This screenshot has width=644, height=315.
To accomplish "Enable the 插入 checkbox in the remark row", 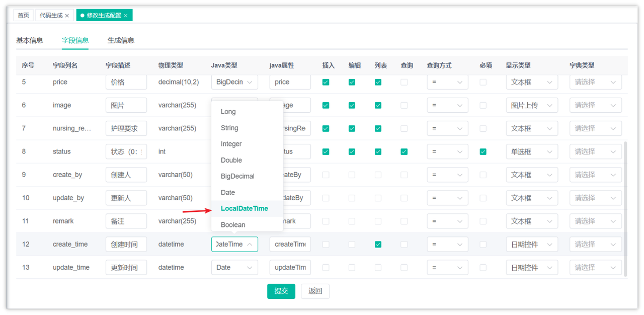I will click(x=326, y=221).
